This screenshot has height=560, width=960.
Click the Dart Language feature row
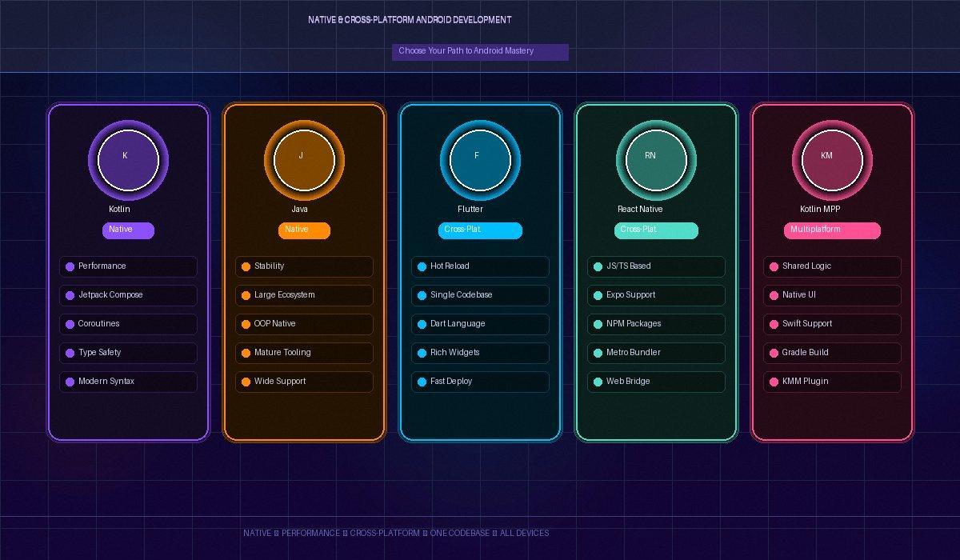480,324
